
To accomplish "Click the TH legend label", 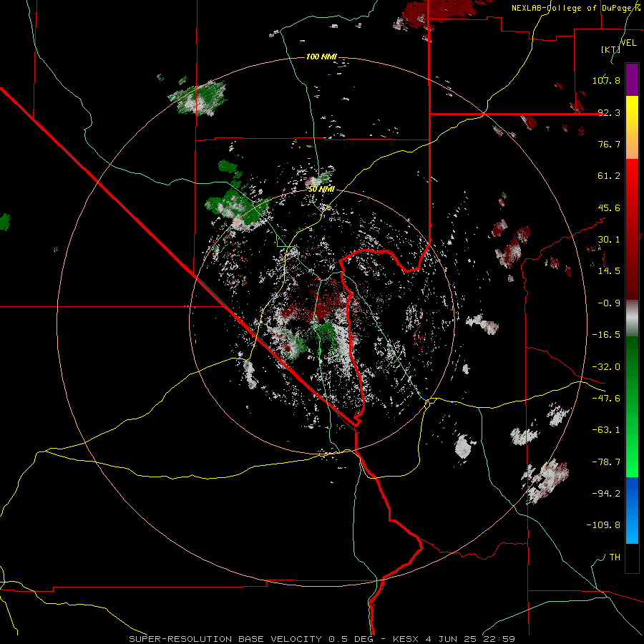I will pyautogui.click(x=615, y=557).
